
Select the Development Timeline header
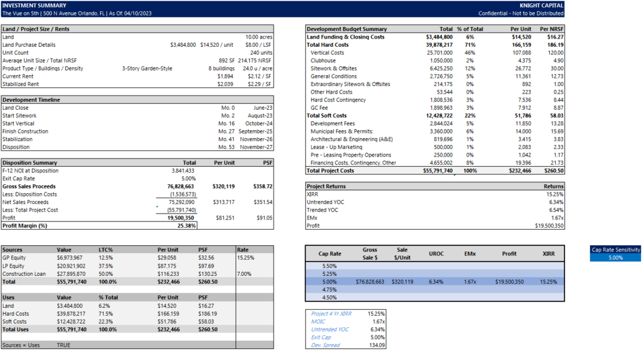coord(31,100)
